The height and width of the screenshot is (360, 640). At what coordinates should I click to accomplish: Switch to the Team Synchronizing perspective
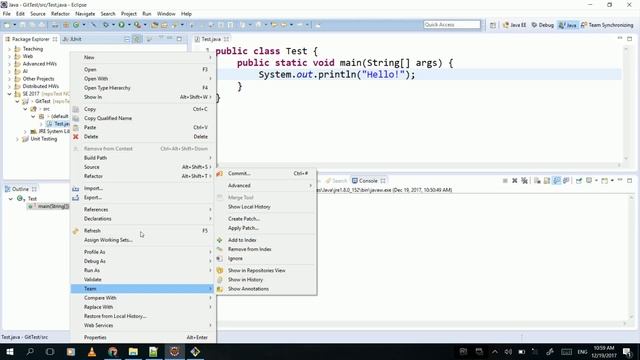[607, 25]
